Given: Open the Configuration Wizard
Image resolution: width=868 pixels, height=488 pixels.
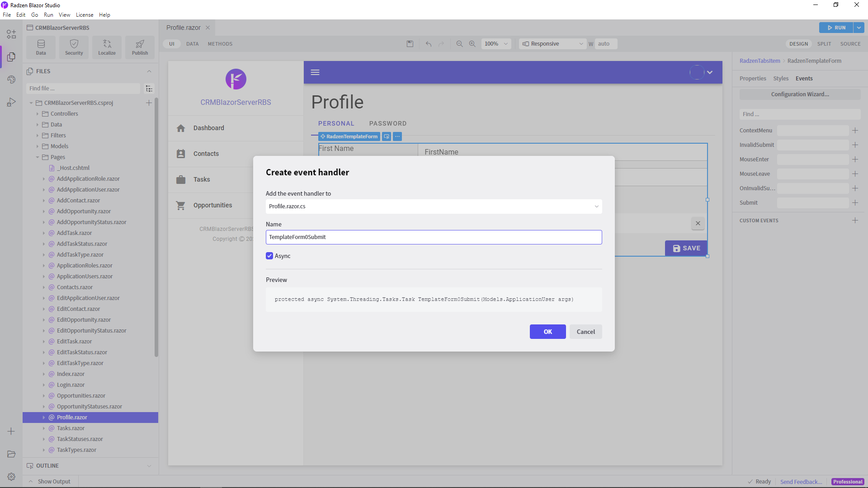Looking at the screenshot, I should [x=800, y=94].
